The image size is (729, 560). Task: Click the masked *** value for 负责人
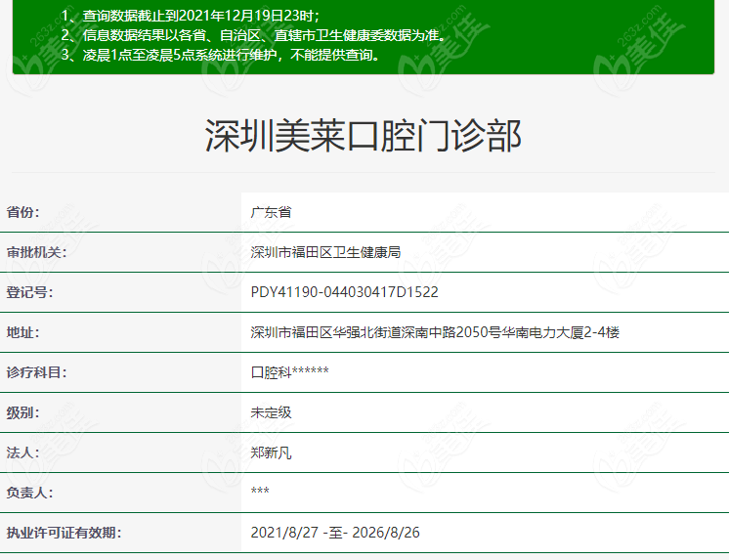[260, 491]
